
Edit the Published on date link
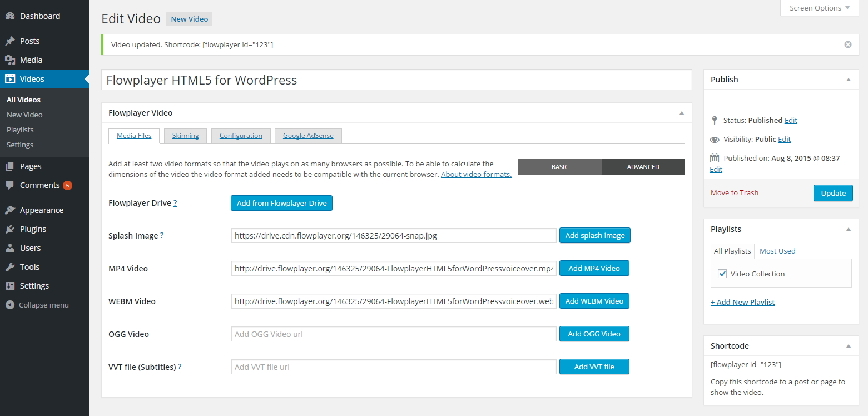[716, 169]
